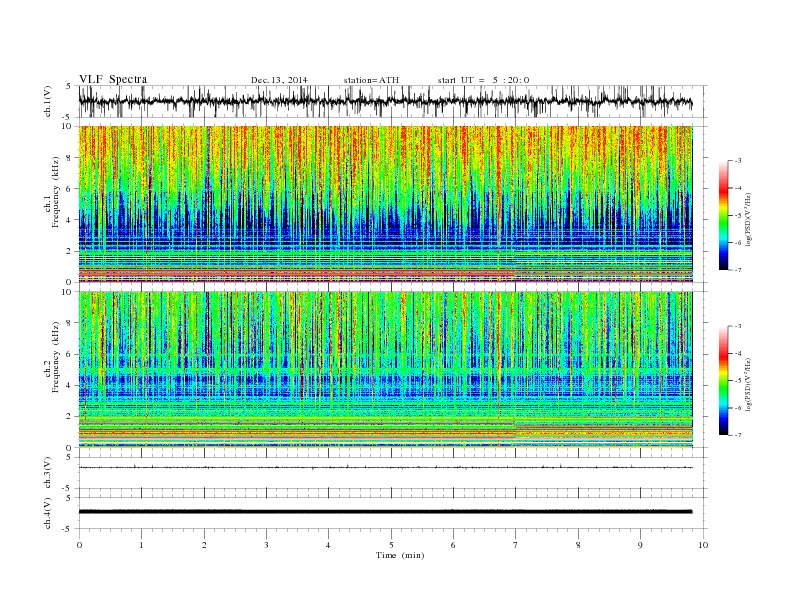Click the ch.2 colorbar "log(PSD)(V²/Hz)" label
Screen dimensions: 792x612
pos(748,384)
